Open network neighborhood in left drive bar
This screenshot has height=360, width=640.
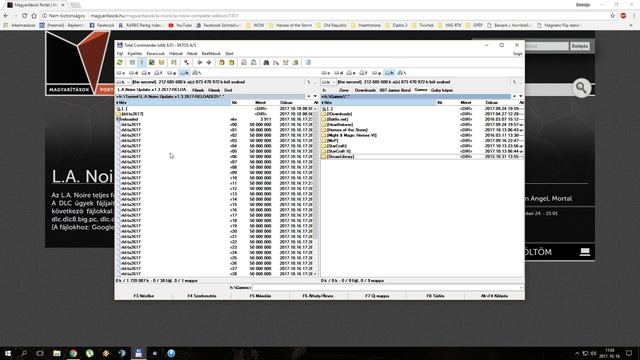197,73
